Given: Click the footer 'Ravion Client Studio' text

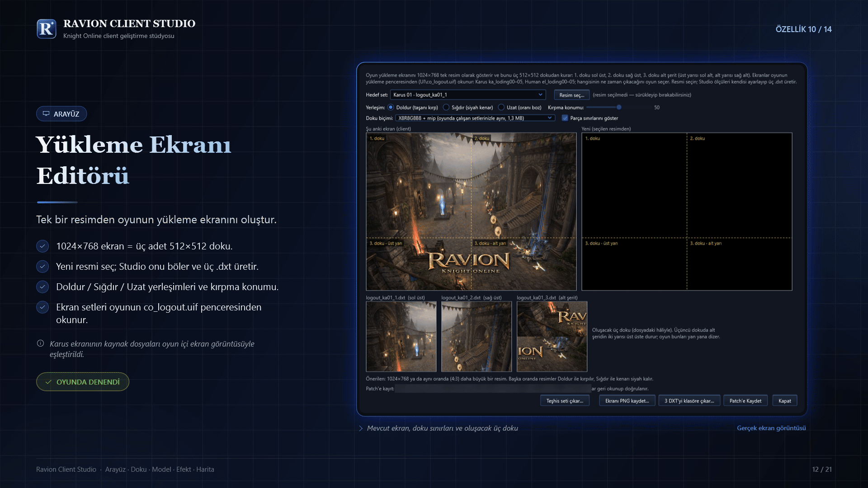Looking at the screenshot, I should 66,469.
